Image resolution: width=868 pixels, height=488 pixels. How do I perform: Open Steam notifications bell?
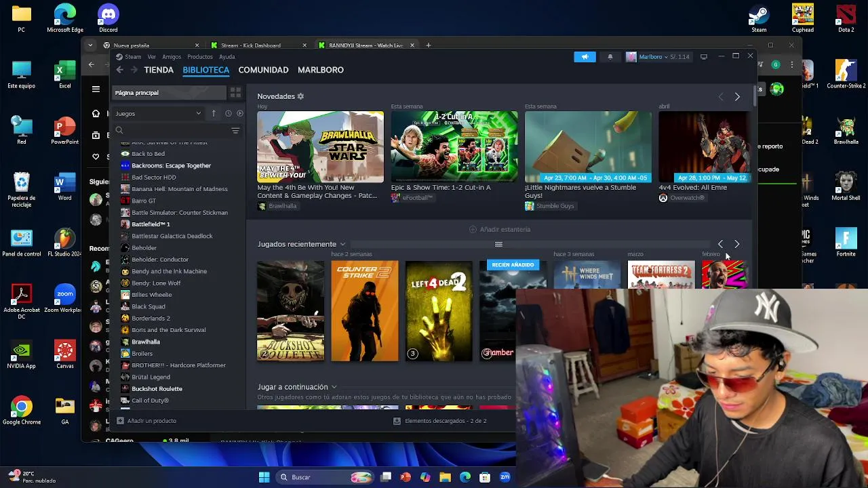610,57
